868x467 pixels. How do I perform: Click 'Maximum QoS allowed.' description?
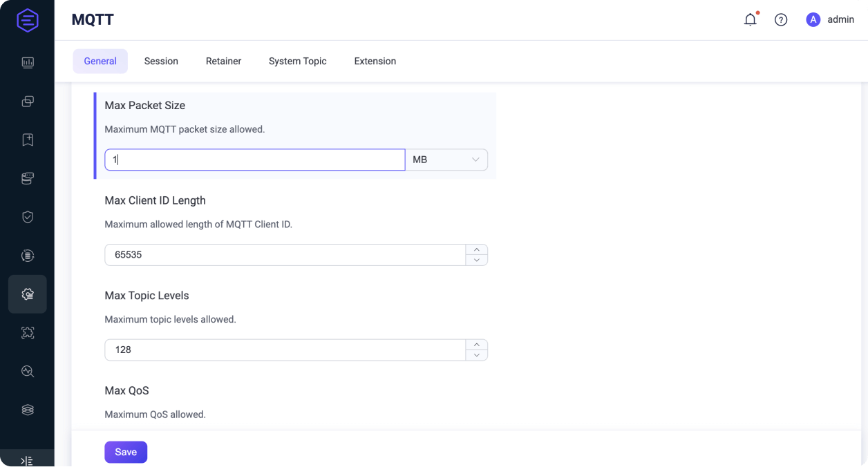click(155, 414)
